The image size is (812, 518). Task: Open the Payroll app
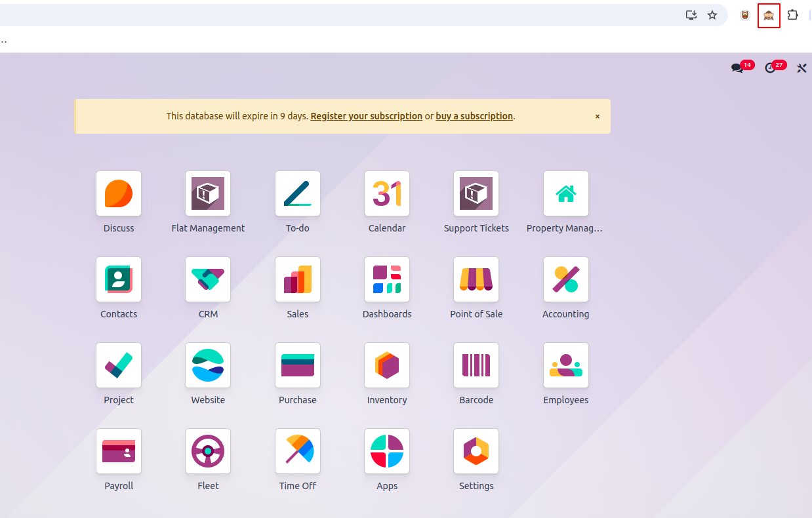pos(119,451)
